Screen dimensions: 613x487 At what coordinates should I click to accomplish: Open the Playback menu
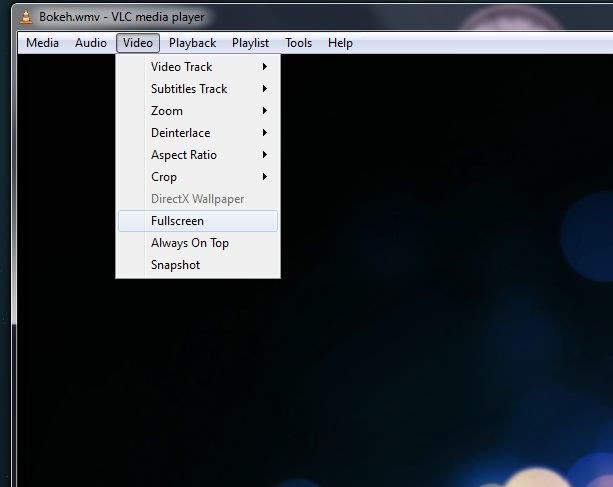tap(192, 43)
